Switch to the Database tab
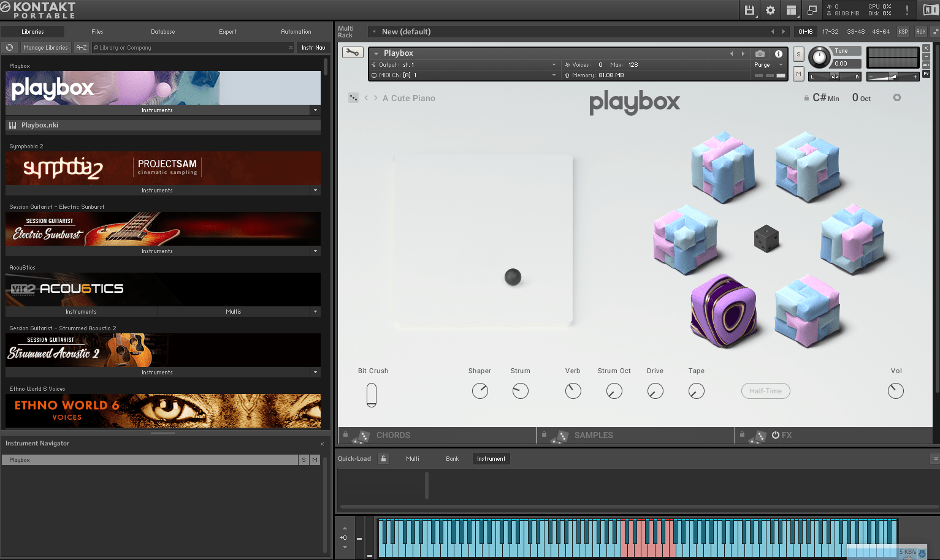Image resolution: width=940 pixels, height=560 pixels. tap(163, 31)
